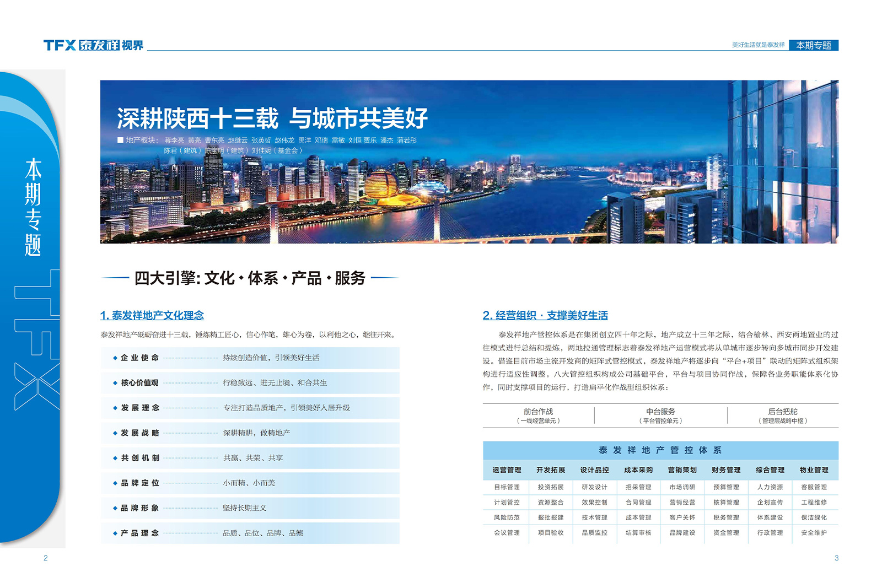The image size is (882, 588).
Task: Click the 前台作战 section label
Action: [x=539, y=412]
